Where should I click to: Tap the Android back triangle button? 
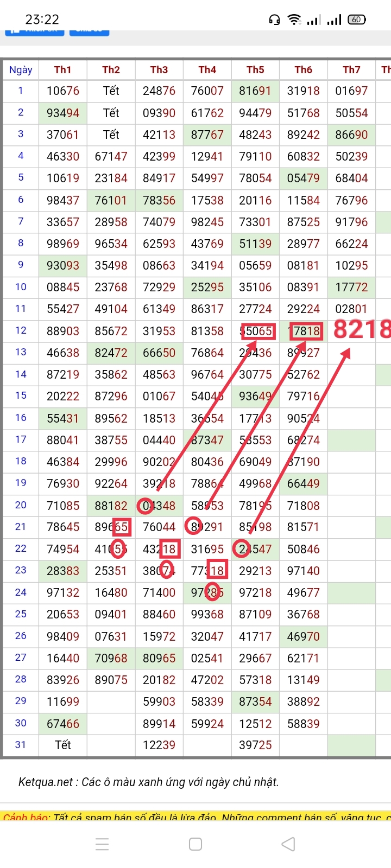[x=288, y=844]
